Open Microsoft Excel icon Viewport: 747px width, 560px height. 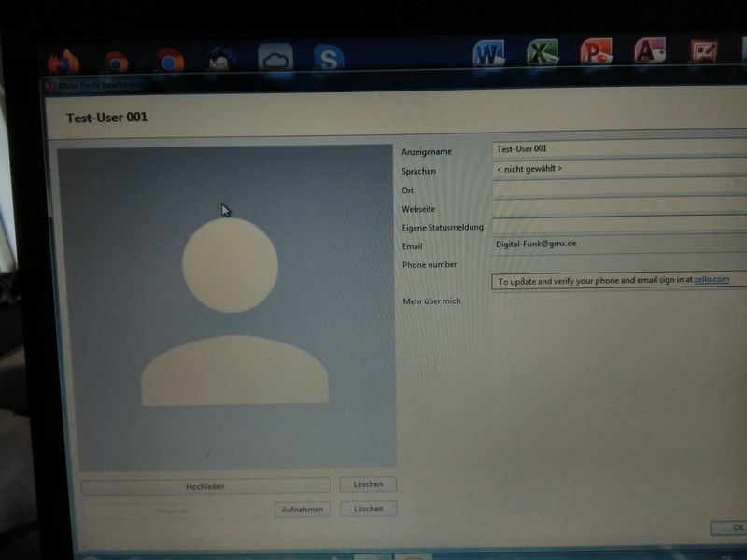point(543,52)
